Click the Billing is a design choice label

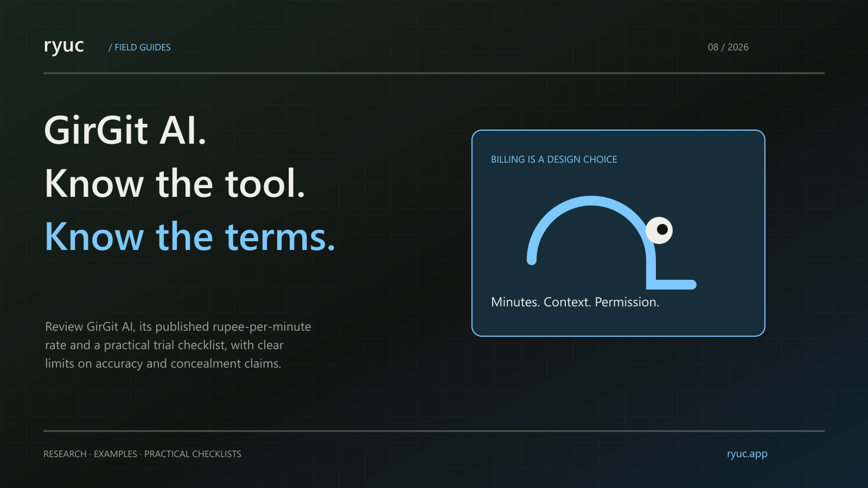pos(554,159)
